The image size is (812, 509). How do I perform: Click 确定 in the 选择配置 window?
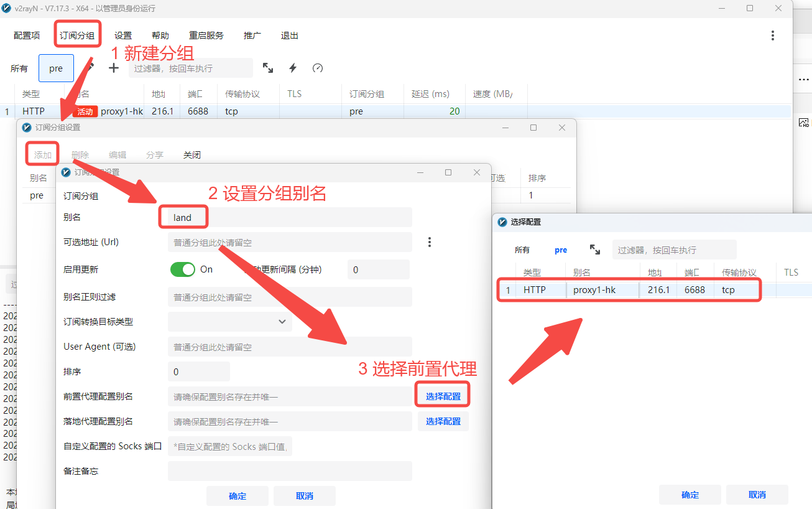[x=690, y=495]
